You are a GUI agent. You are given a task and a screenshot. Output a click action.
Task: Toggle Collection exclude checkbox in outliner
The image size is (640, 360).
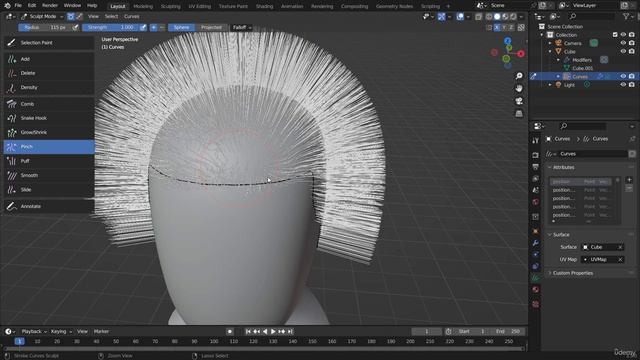point(615,35)
